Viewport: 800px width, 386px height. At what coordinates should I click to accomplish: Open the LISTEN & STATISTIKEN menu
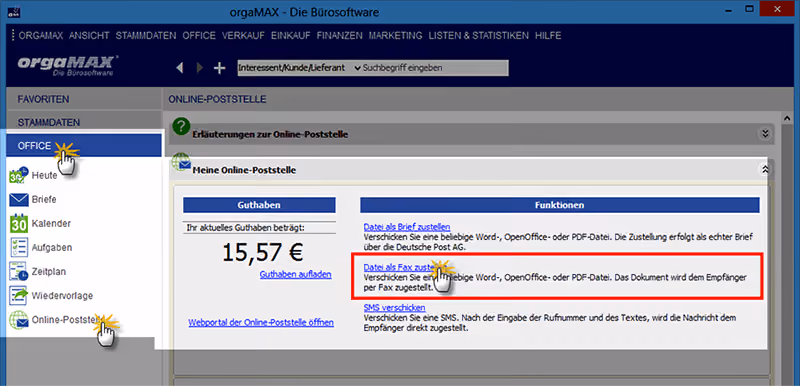pos(479,36)
